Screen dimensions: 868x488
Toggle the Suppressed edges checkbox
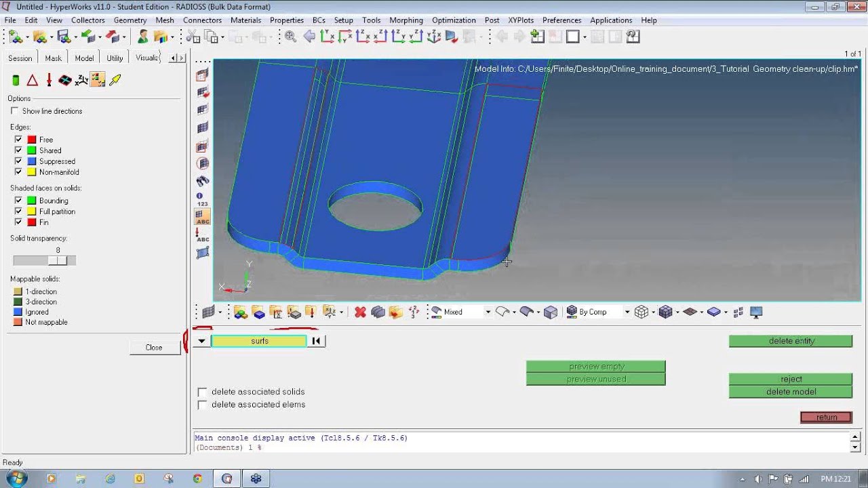[18, 161]
